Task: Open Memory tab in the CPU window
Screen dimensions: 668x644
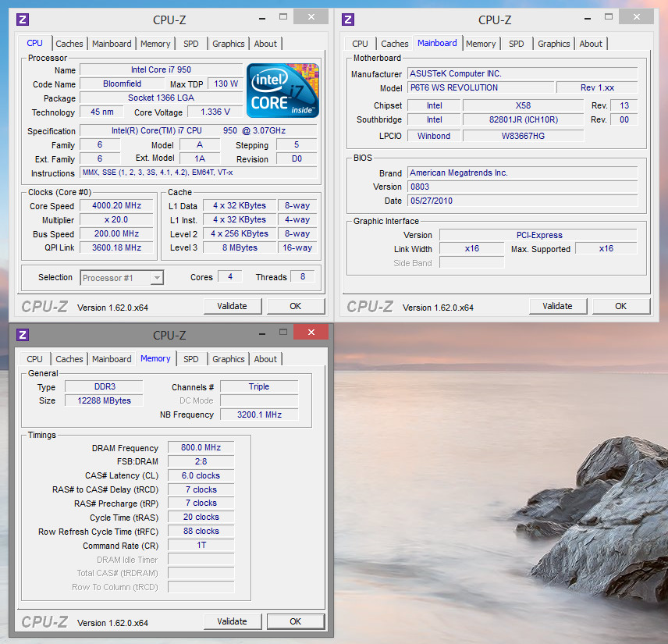Action: [155, 44]
